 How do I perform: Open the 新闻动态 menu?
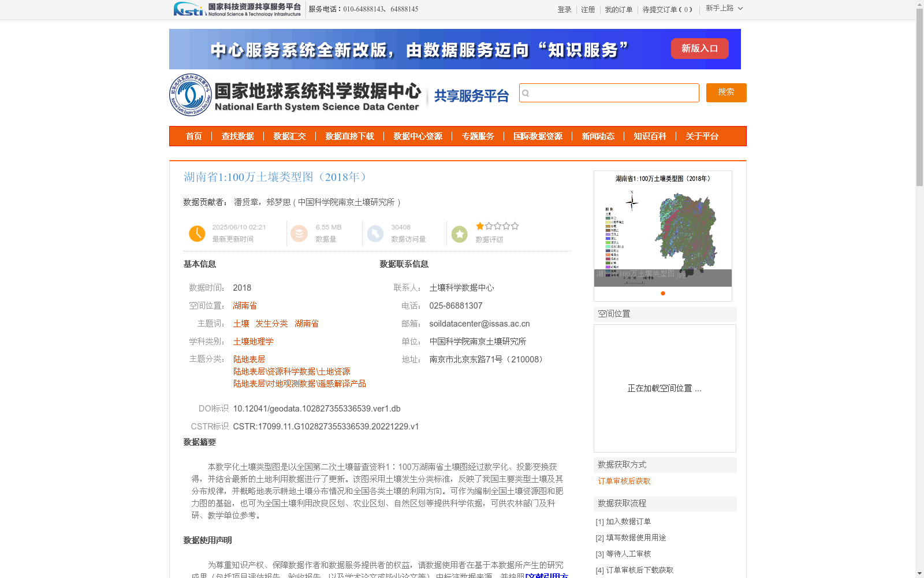click(x=598, y=136)
